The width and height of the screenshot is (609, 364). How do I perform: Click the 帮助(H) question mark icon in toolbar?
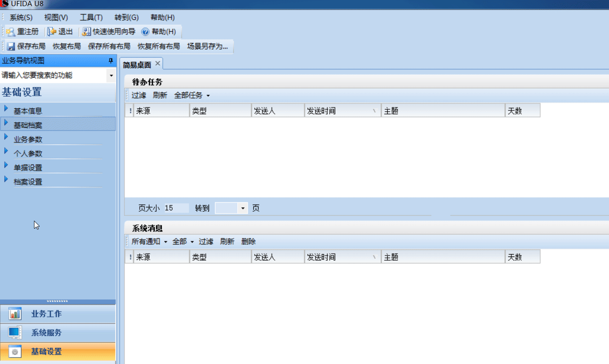[145, 32]
